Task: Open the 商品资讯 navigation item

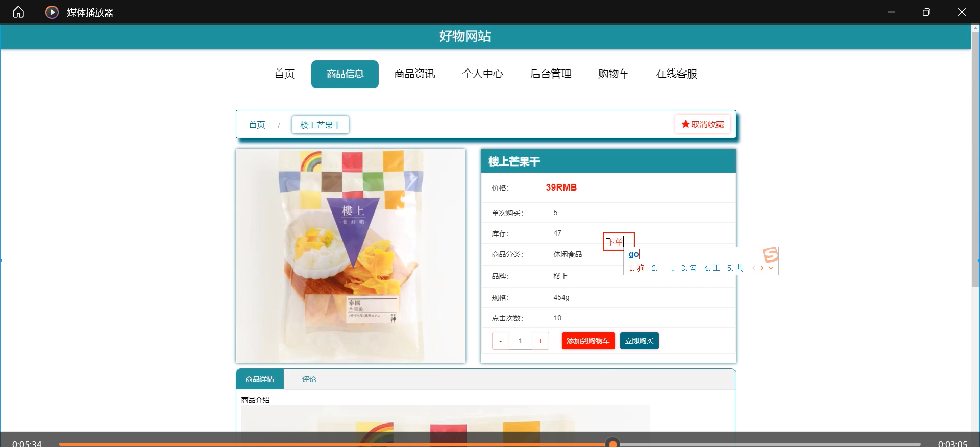Action: point(414,74)
